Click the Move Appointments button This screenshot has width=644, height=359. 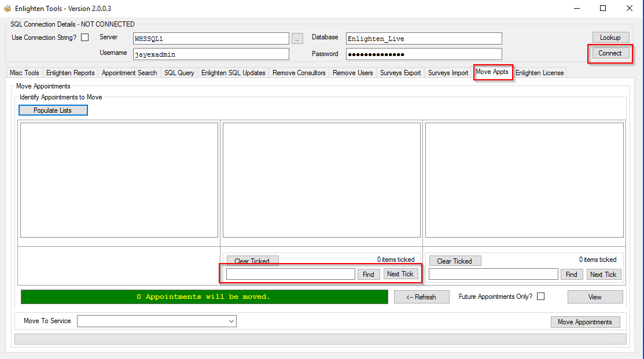click(585, 322)
